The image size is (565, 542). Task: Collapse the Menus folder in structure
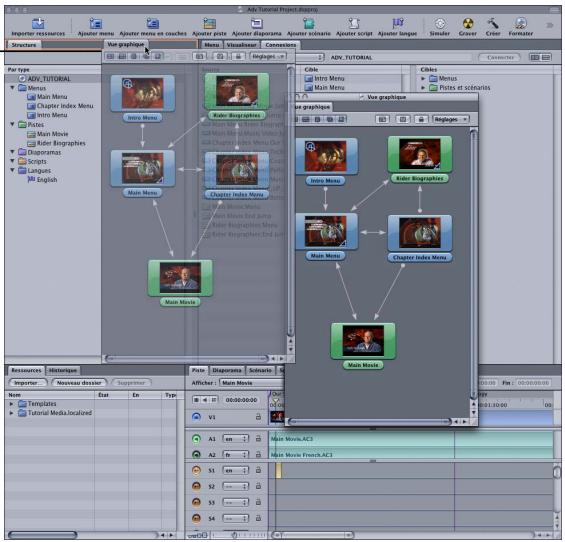click(12, 88)
